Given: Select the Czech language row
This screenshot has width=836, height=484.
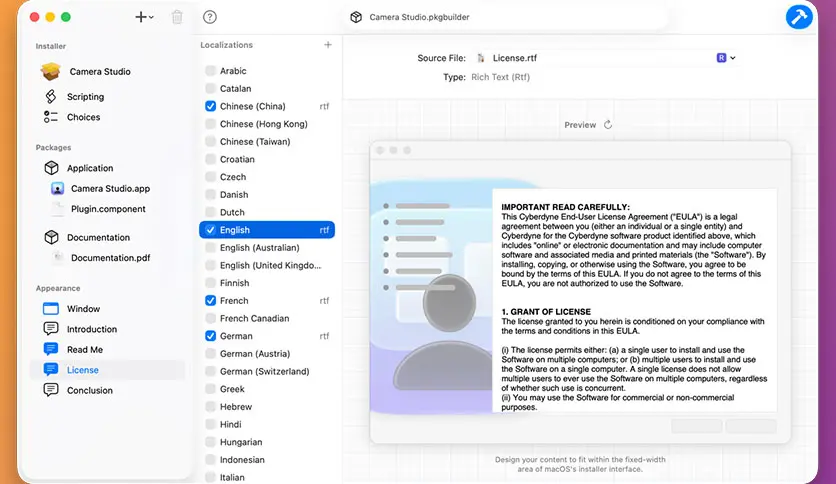Looking at the screenshot, I should click(267, 176).
